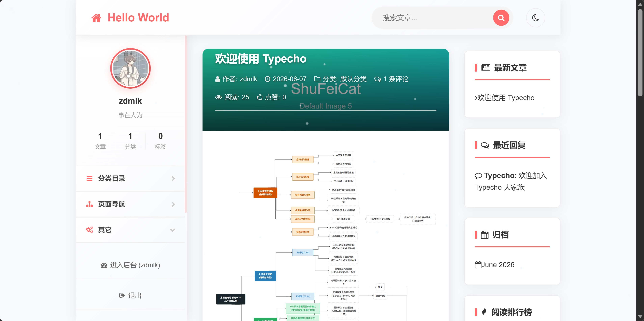
Task: Click the home icon beside Hello World
Action: pos(96,18)
